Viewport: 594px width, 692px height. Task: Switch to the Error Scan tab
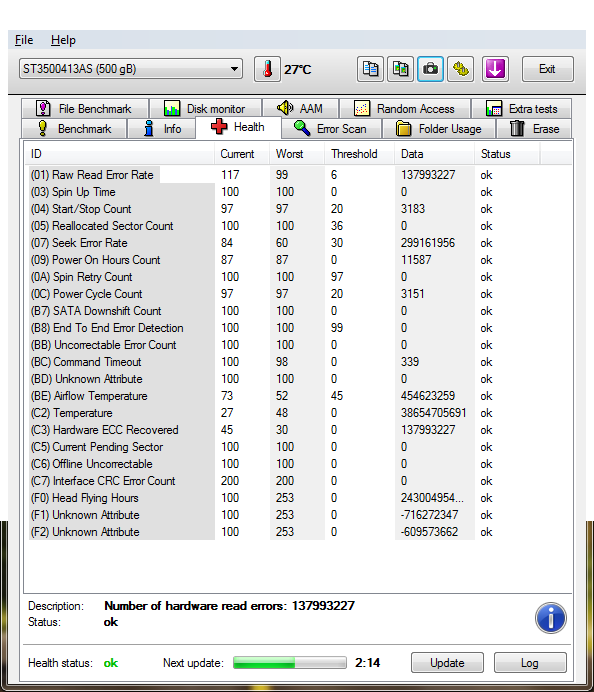coord(331,129)
